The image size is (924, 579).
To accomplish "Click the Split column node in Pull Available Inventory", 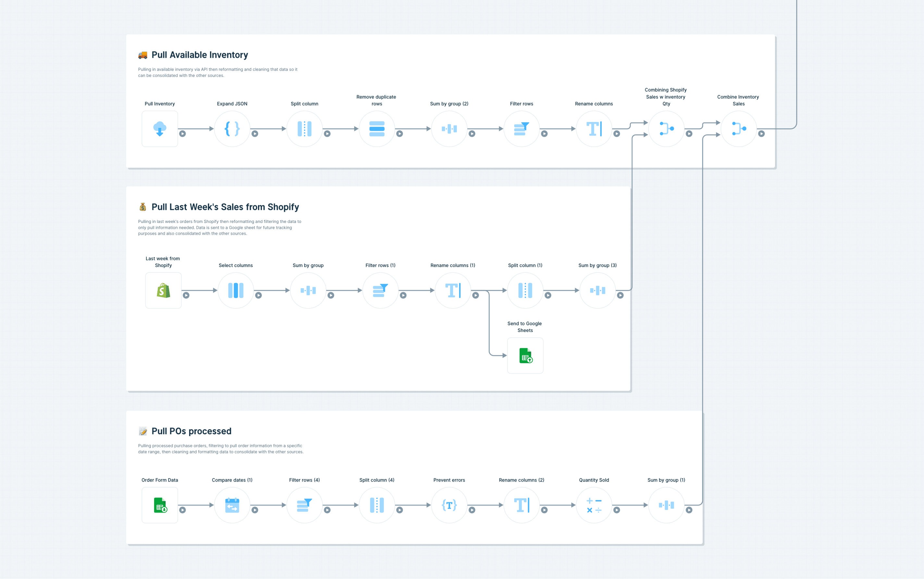I will click(304, 129).
